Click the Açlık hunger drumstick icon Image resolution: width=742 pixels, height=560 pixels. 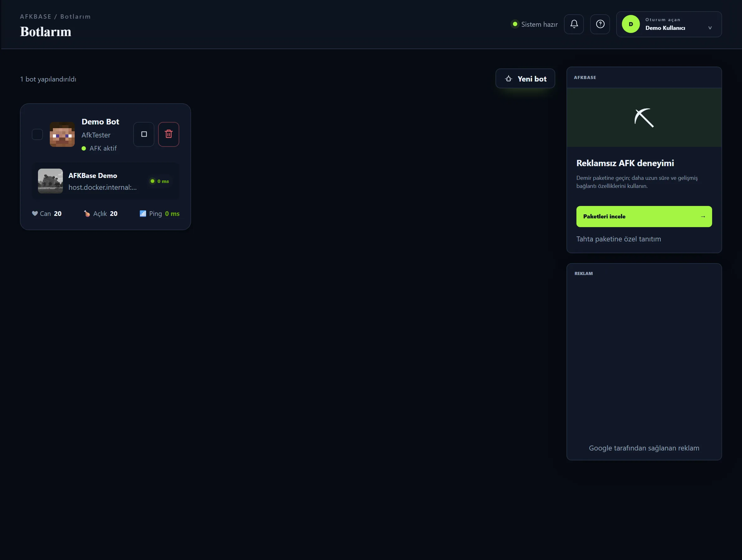point(87,214)
